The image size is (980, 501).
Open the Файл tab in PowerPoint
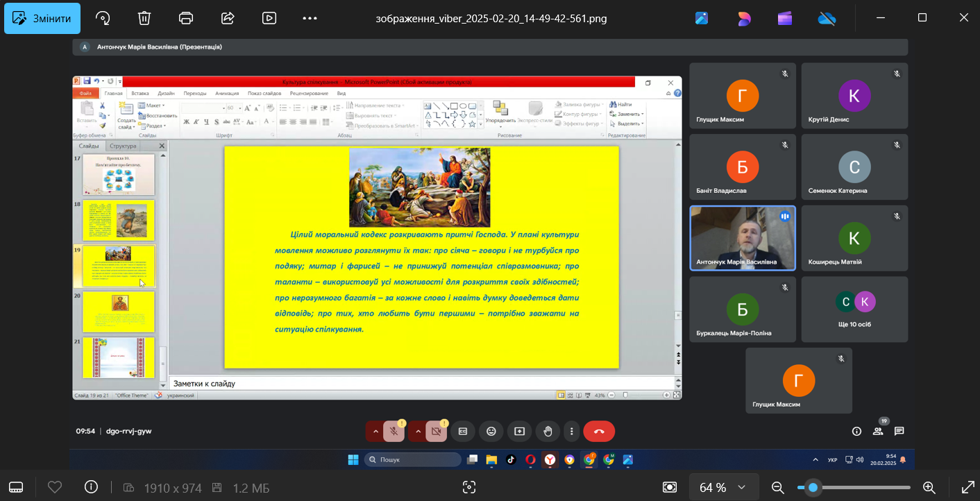(86, 93)
